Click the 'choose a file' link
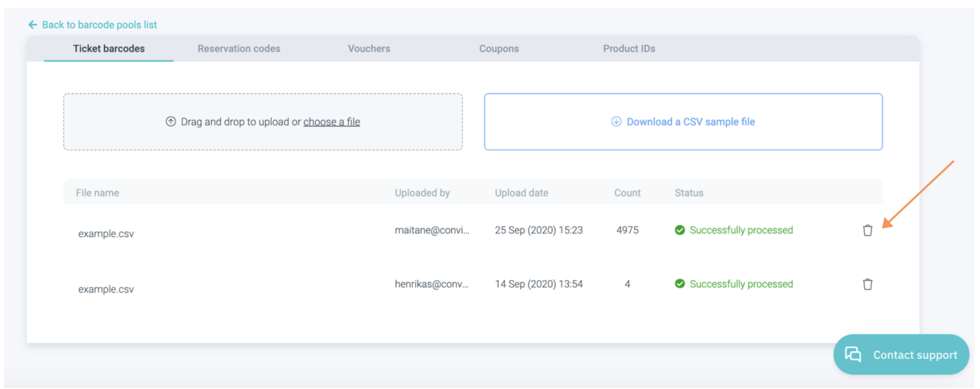The width and height of the screenshot is (980, 389). tap(331, 122)
